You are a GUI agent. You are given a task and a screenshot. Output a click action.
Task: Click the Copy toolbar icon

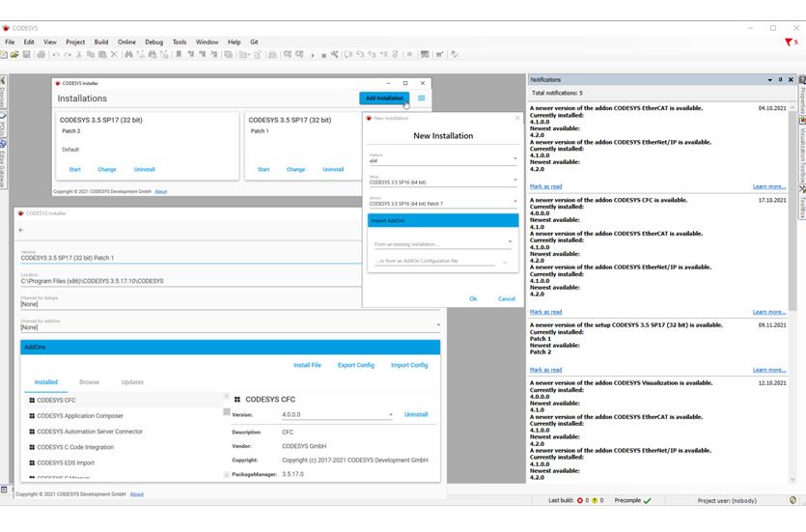pyautogui.click(x=91, y=54)
